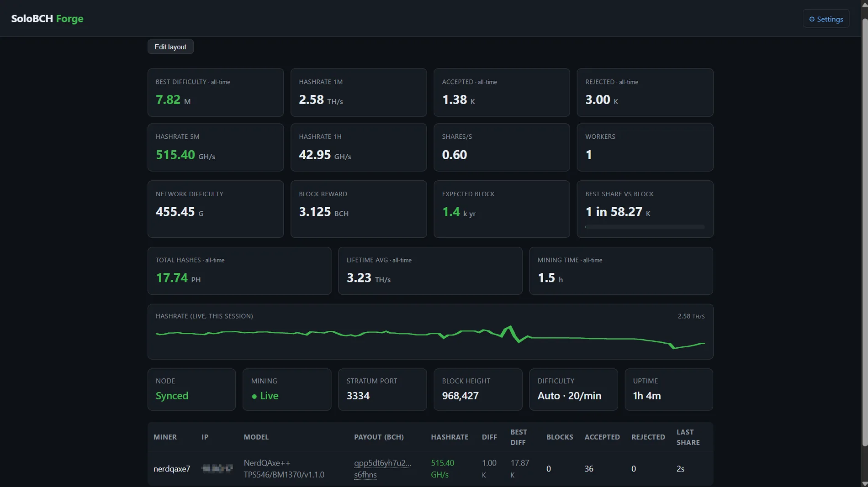Image resolution: width=868 pixels, height=487 pixels.
Task: Select the Hashrate 1M 2.58 TH/s card
Action: pyautogui.click(x=359, y=93)
